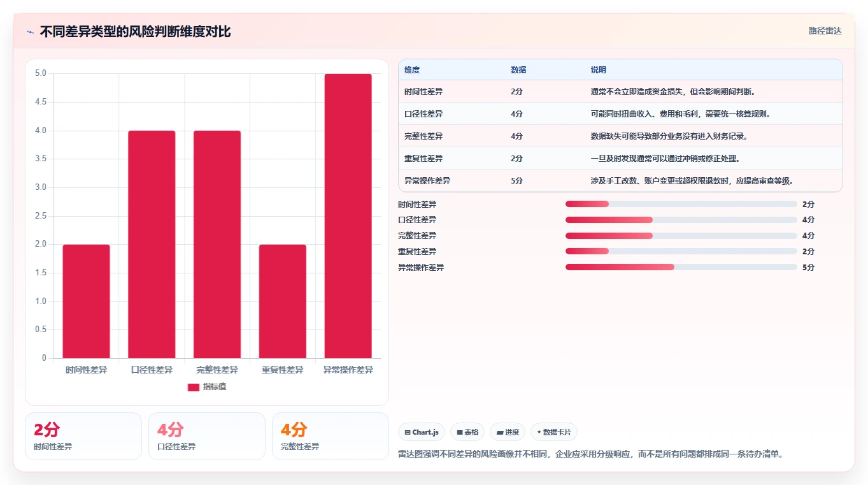Toggle the 指标值 legend swatch
The width and height of the screenshot is (868, 485).
(x=194, y=387)
